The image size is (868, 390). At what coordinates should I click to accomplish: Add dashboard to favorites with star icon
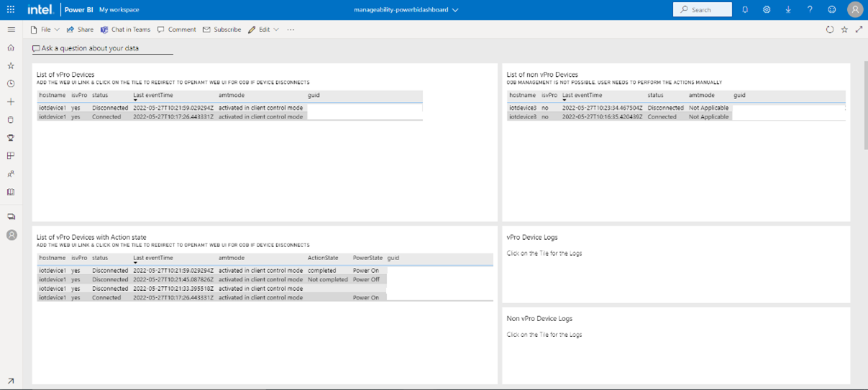point(844,29)
